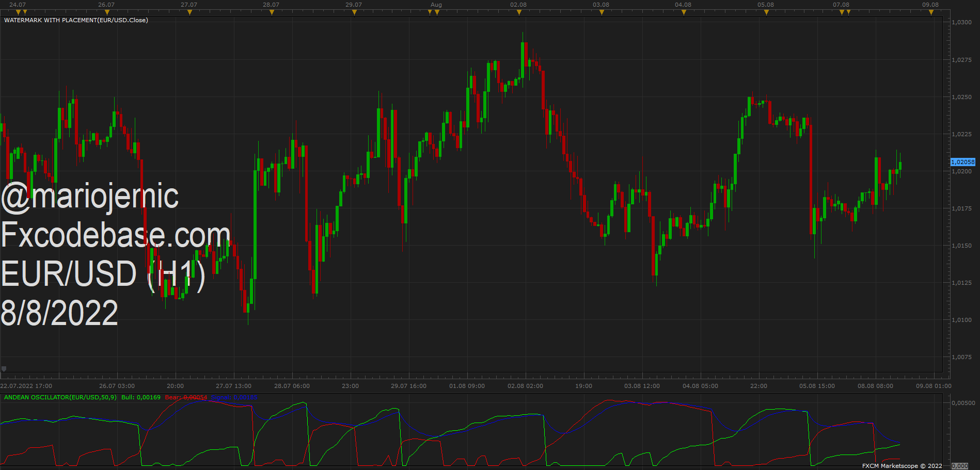Click the Signal: 0,00185 value label
The image size is (980, 470).
click(x=234, y=397)
